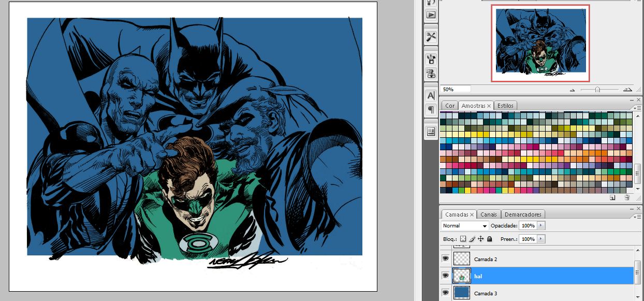Open the Layer Comps panel icon

point(431,132)
